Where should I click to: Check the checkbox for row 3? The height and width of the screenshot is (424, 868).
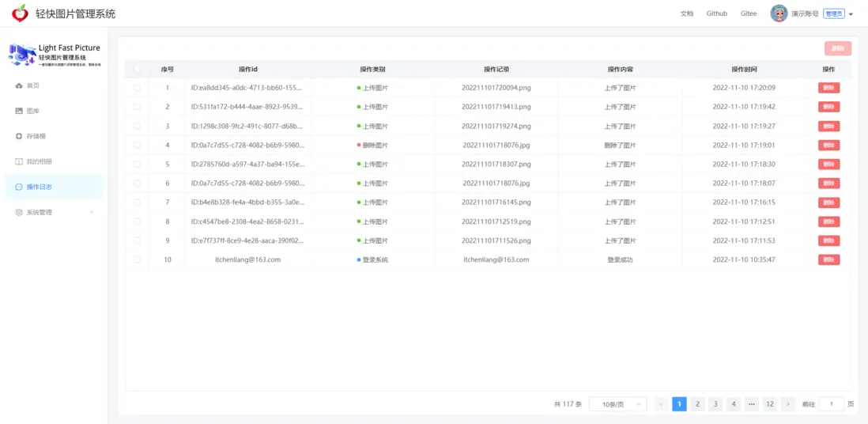pos(138,126)
